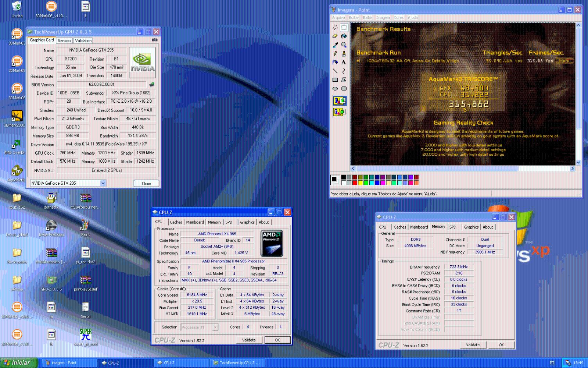
Task: Pick the black color swatch in Paint palette
Action: (x=343, y=177)
